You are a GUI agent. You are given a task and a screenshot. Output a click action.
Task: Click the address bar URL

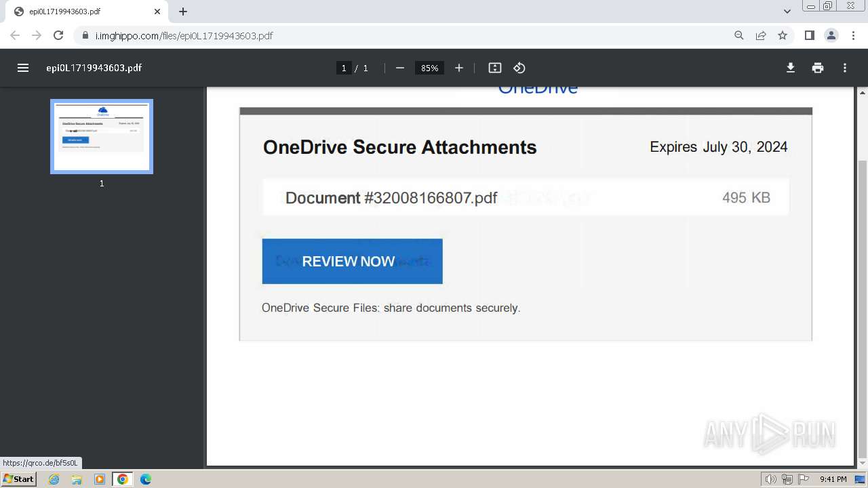pyautogui.click(x=184, y=35)
